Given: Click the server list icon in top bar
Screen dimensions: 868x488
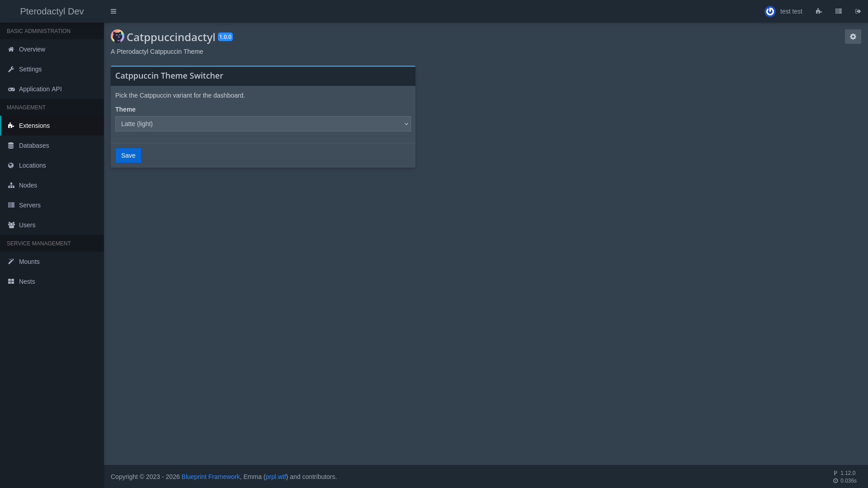Looking at the screenshot, I should click(x=839, y=11).
